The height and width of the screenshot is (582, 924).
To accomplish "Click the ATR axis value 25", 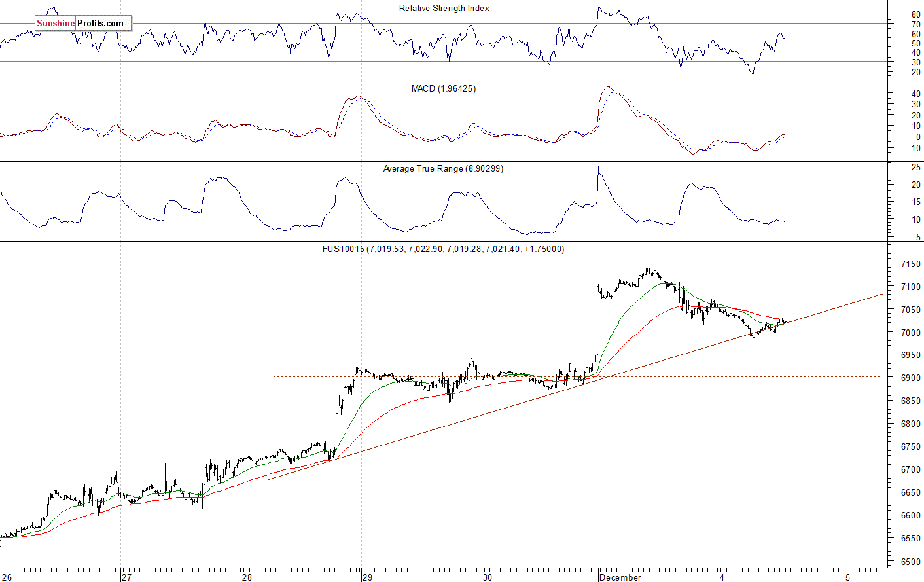I will point(916,168).
